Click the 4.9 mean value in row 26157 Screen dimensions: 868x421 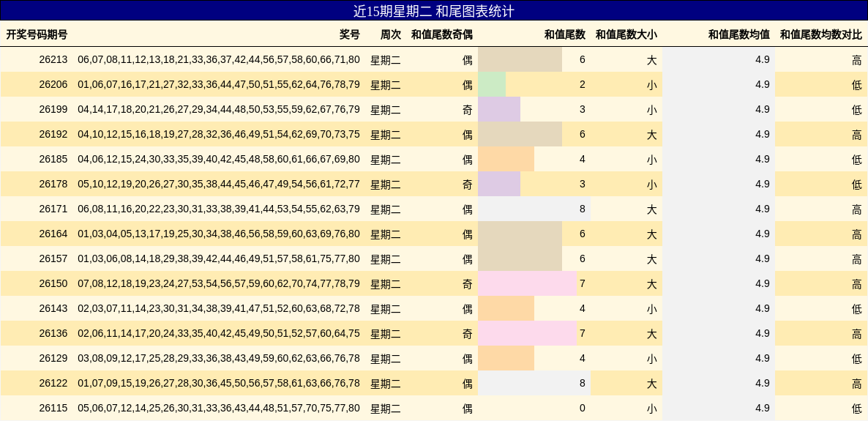[763, 258]
